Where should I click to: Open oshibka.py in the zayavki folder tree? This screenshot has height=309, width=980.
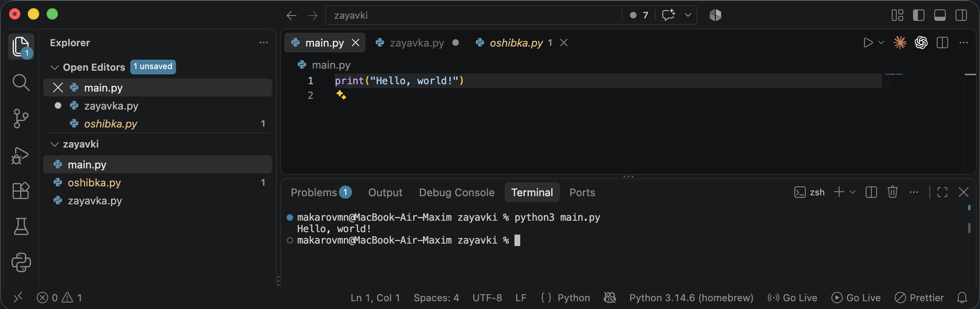158,182
